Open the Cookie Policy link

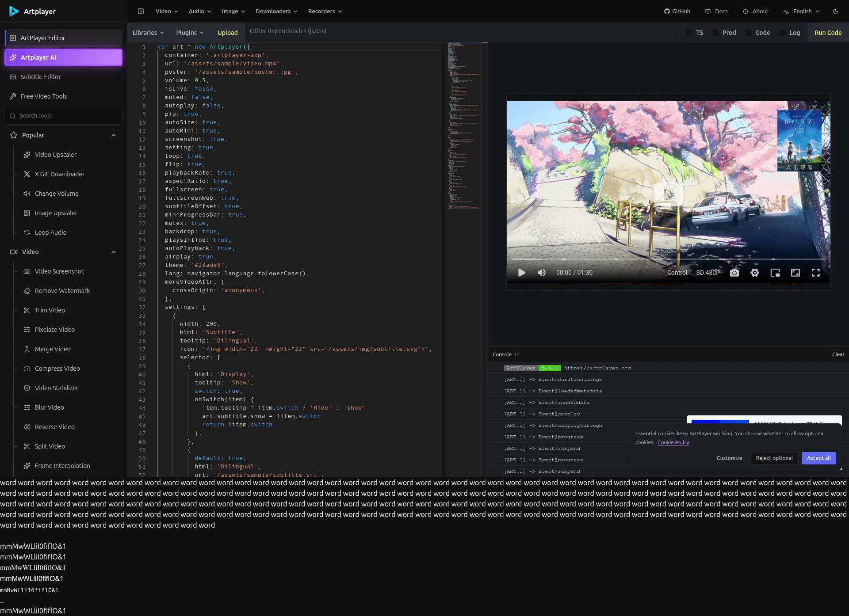(673, 442)
